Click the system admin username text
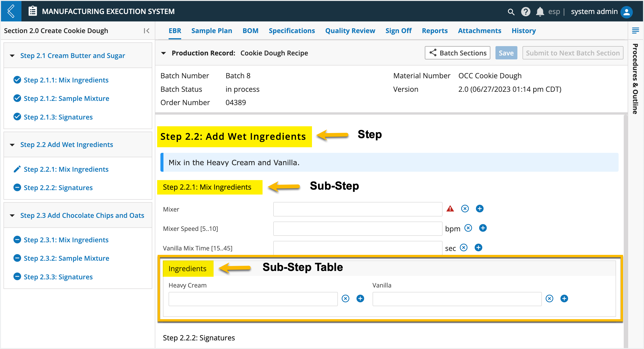Screen dimensions: 644x349 (x=594, y=11)
